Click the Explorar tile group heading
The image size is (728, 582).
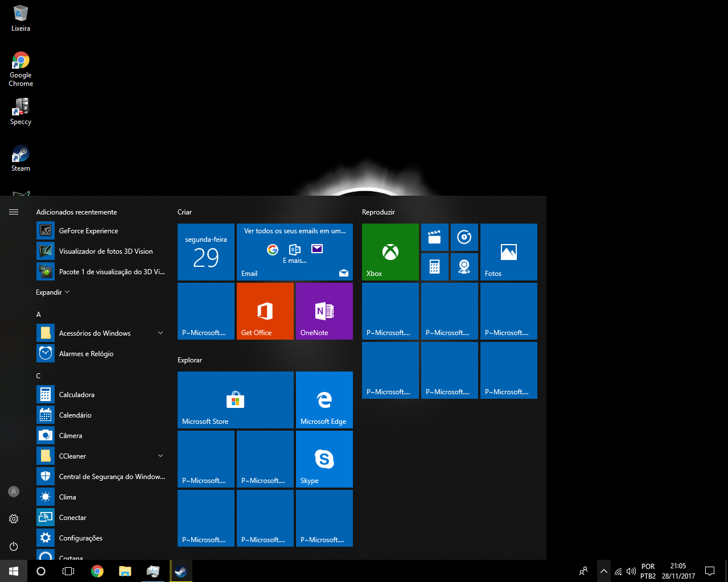pyautogui.click(x=190, y=360)
